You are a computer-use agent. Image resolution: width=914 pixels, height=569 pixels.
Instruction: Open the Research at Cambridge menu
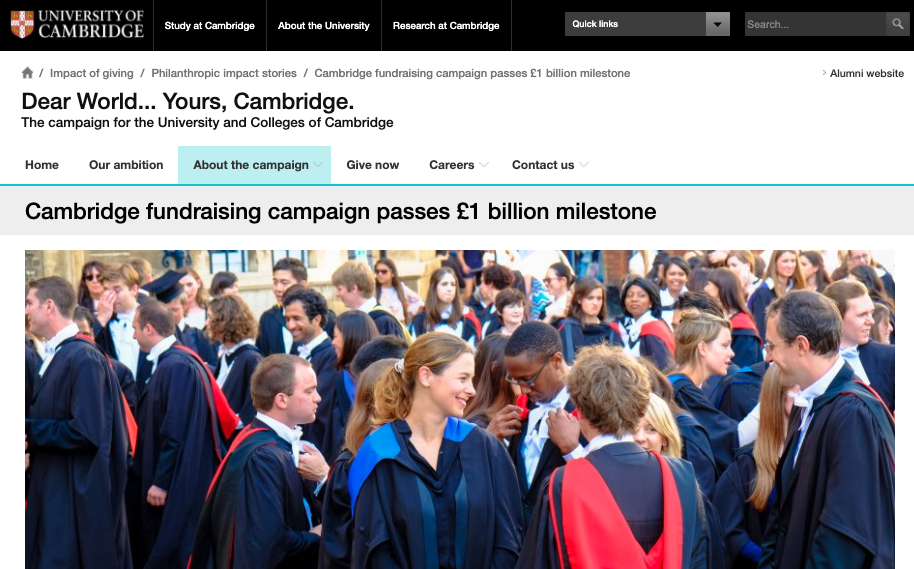click(446, 26)
